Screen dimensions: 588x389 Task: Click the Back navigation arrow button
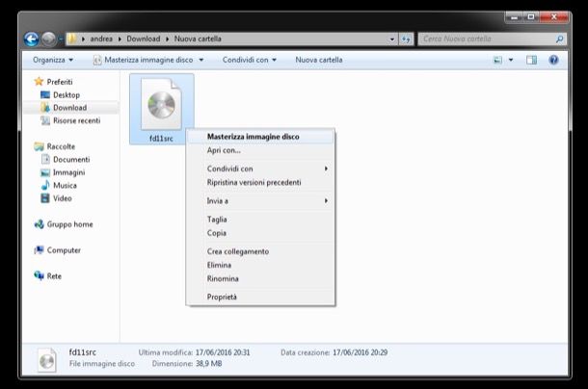pyautogui.click(x=31, y=39)
